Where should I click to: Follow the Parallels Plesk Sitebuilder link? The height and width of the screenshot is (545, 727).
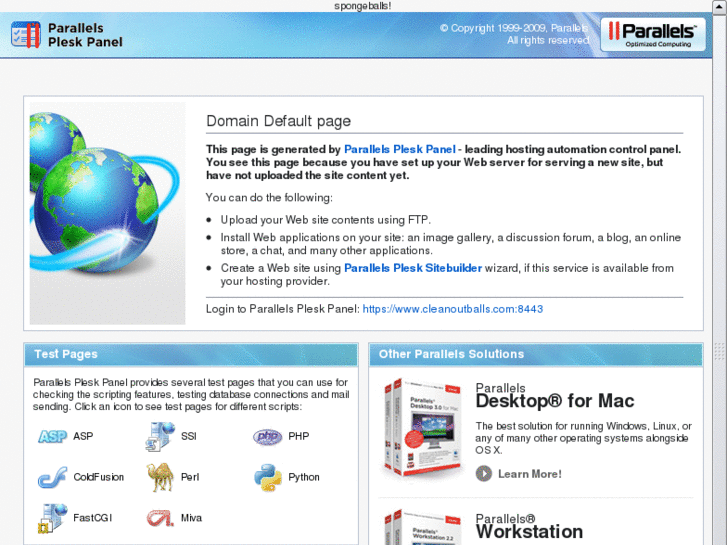[413, 268]
